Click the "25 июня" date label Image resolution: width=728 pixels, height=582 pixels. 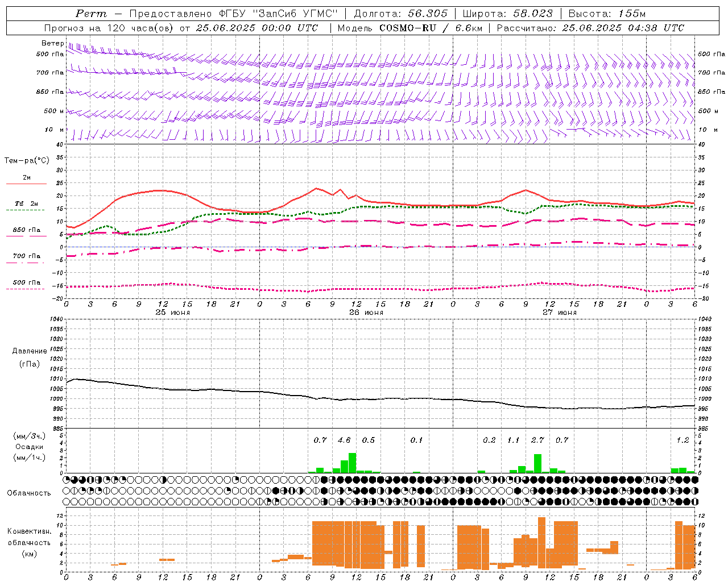tap(172, 312)
